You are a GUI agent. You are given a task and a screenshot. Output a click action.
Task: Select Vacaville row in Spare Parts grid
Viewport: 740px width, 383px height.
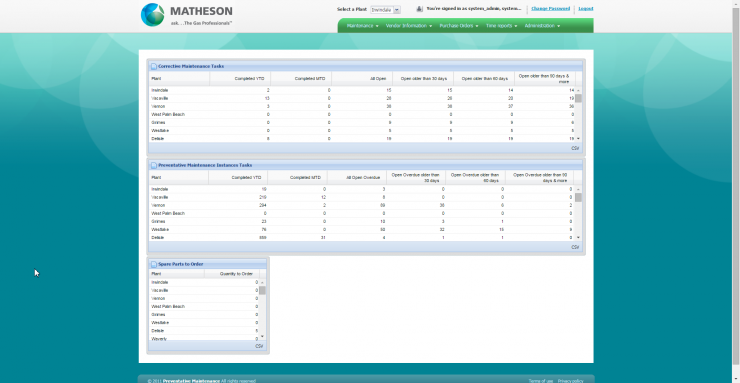click(x=204, y=291)
